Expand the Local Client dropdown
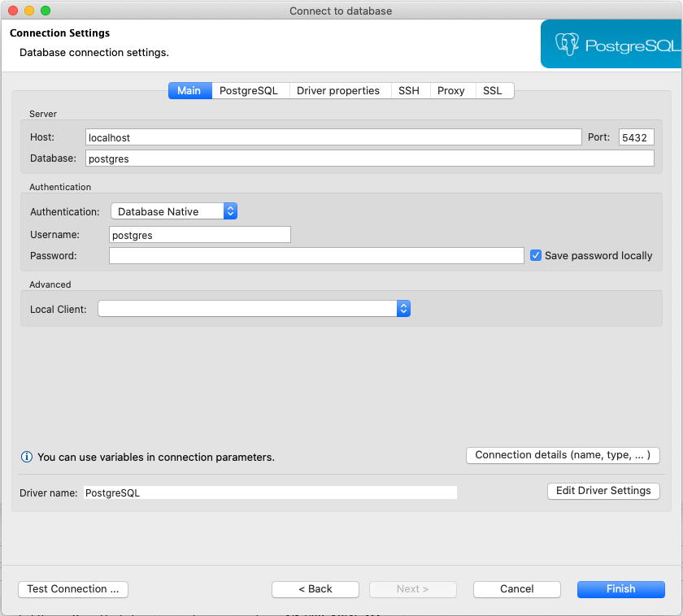683x616 pixels. click(254, 309)
